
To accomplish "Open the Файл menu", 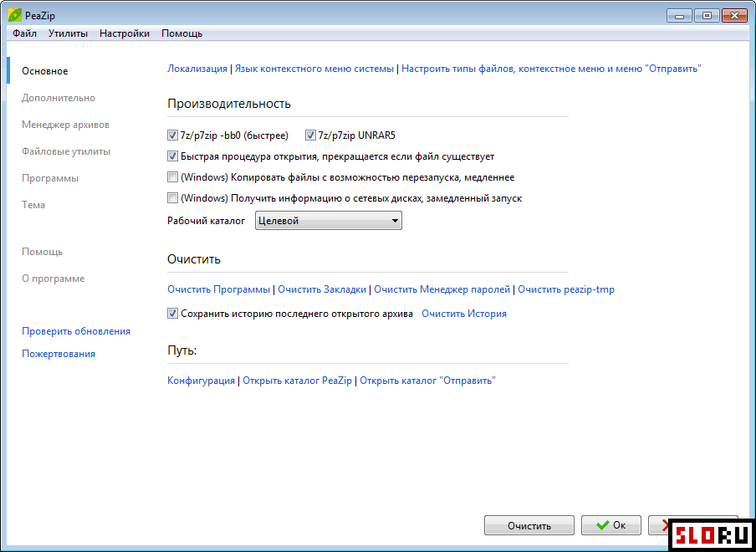I will [24, 33].
